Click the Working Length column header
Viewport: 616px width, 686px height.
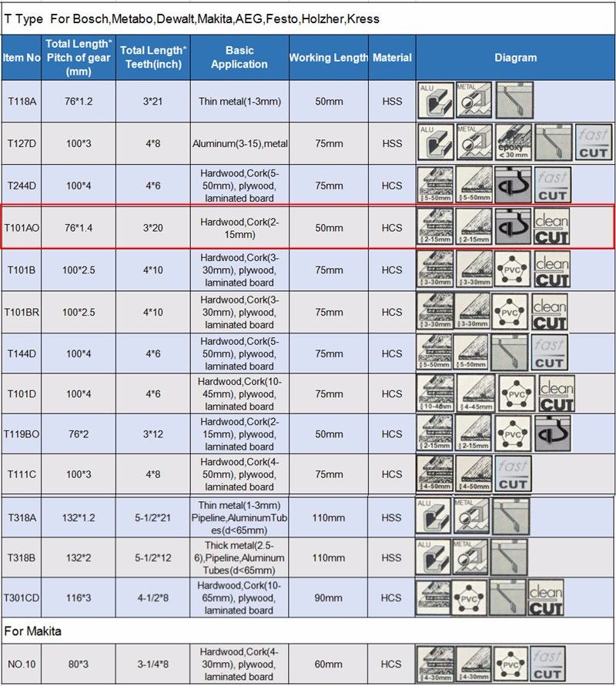[x=329, y=58]
